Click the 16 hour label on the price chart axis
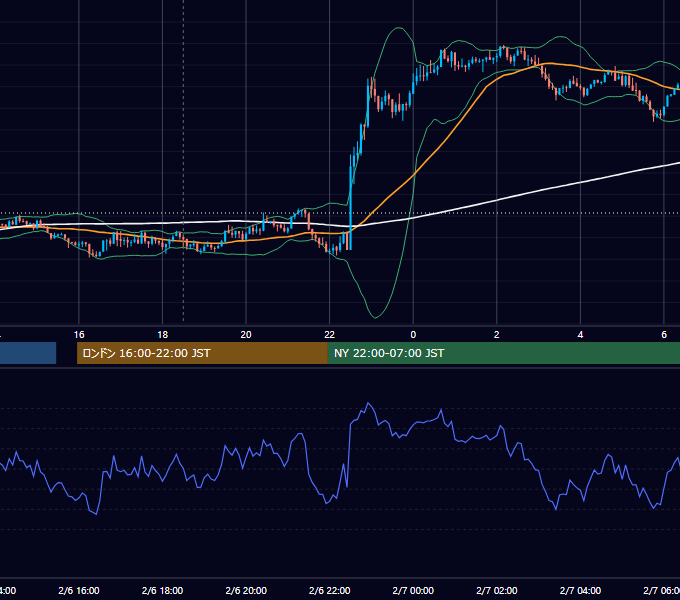The width and height of the screenshot is (680, 600). 79,335
